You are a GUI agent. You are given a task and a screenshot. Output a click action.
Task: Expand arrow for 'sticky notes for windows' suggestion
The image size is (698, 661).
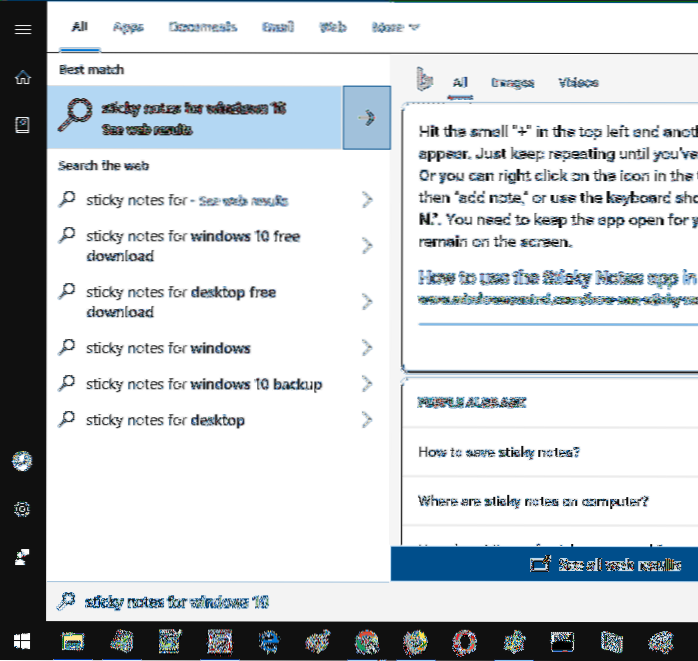point(367,348)
